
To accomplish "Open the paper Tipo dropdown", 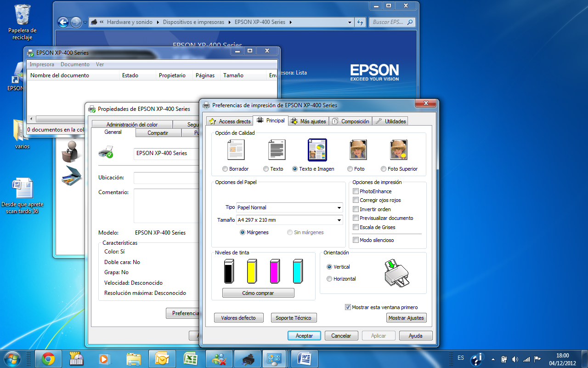I will (339, 207).
